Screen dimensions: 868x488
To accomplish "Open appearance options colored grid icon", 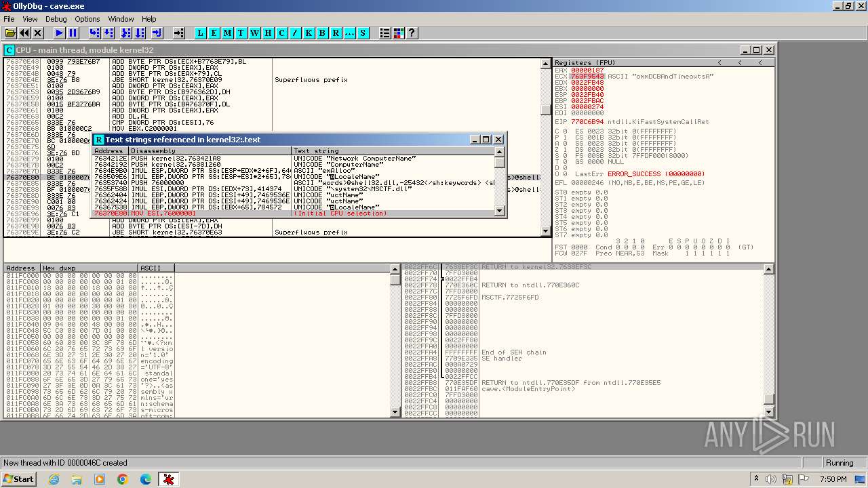I will pyautogui.click(x=398, y=33).
